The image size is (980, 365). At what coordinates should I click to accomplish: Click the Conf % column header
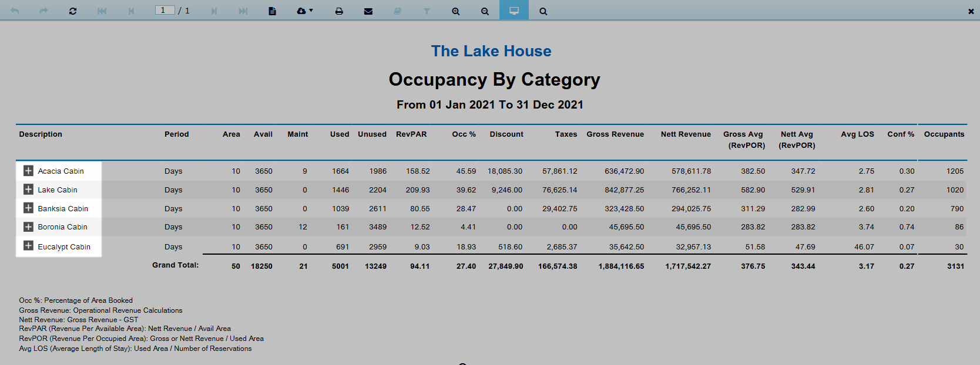pyautogui.click(x=901, y=134)
